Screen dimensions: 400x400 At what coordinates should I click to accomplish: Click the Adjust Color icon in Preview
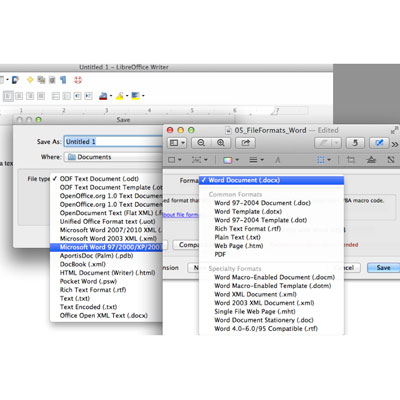pos(371,160)
